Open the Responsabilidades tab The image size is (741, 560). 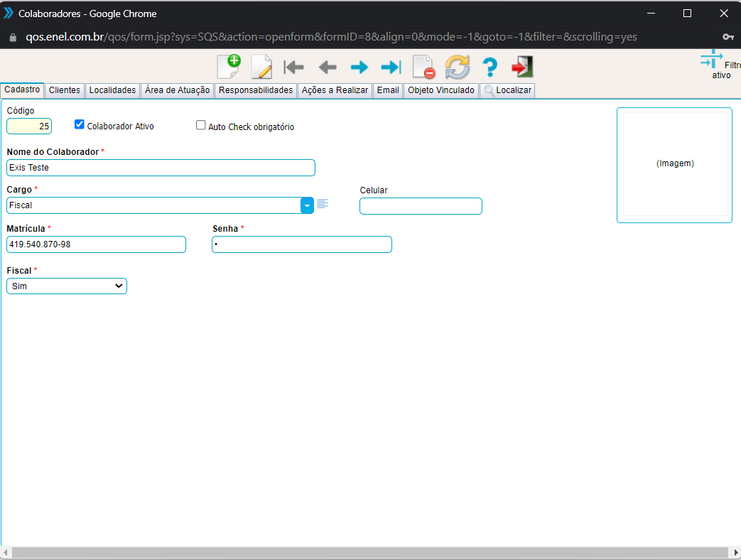click(256, 90)
